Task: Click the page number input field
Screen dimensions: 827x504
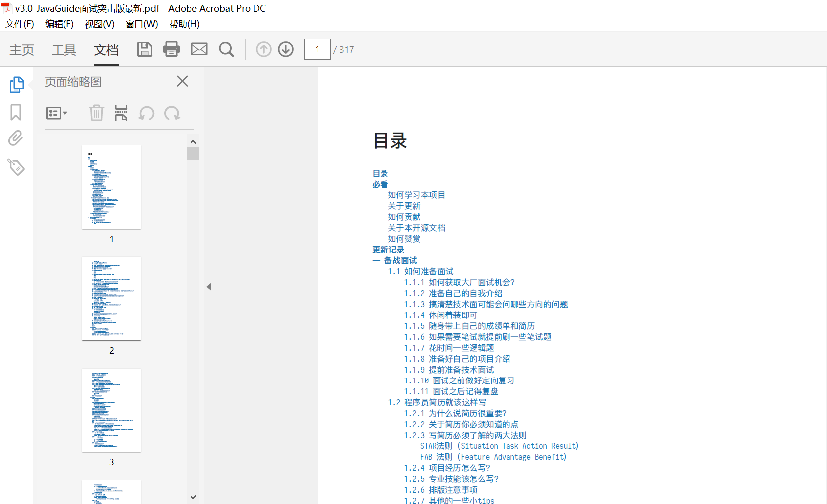Action: click(318, 49)
